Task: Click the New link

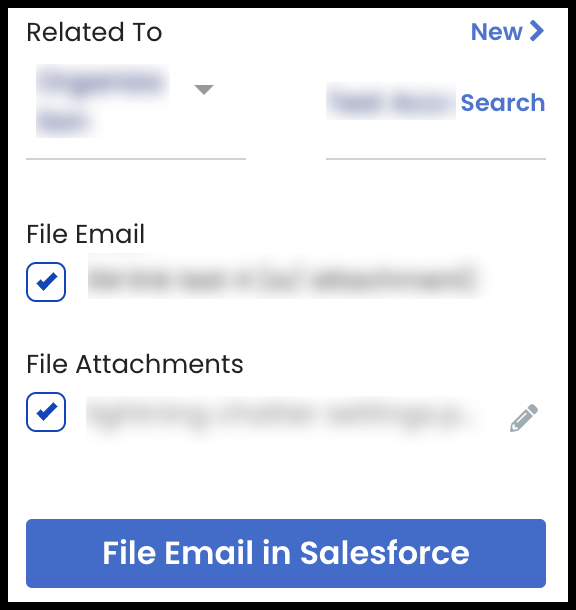Action: (x=496, y=32)
